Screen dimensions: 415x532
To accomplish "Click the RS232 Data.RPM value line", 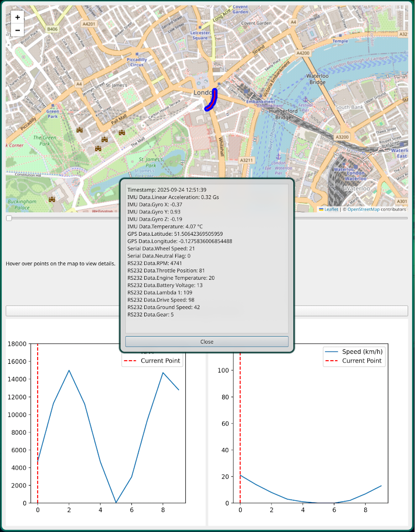I will 155,263.
